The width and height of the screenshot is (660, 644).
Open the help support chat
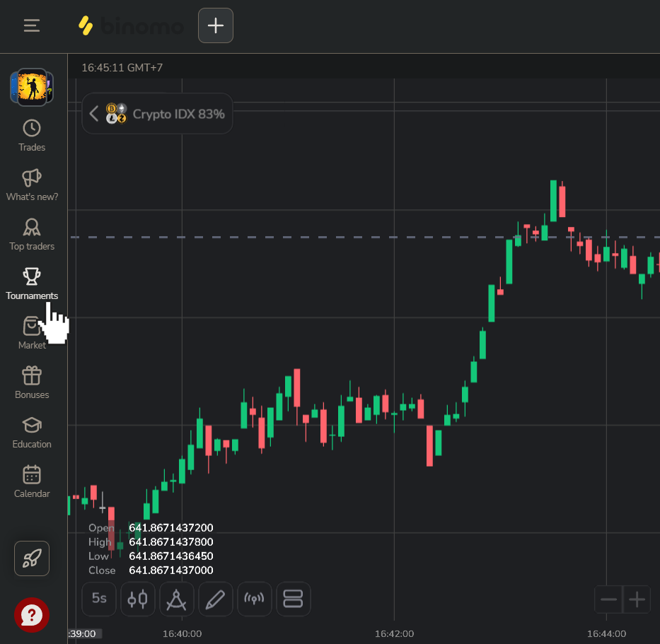[32, 615]
